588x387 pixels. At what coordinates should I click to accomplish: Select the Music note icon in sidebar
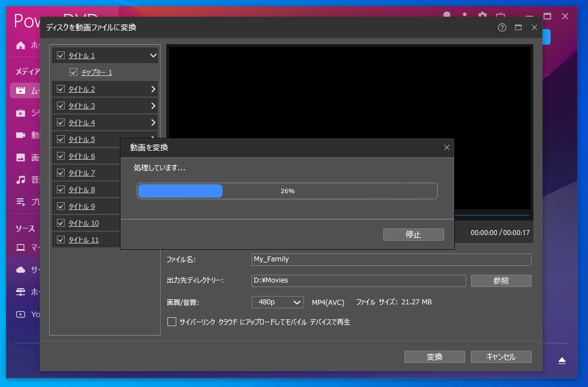(21, 180)
